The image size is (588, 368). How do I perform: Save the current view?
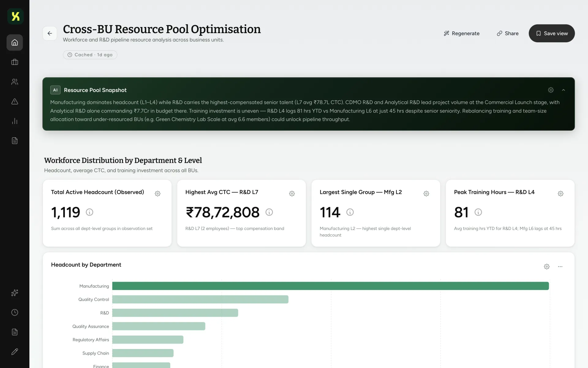552,33
